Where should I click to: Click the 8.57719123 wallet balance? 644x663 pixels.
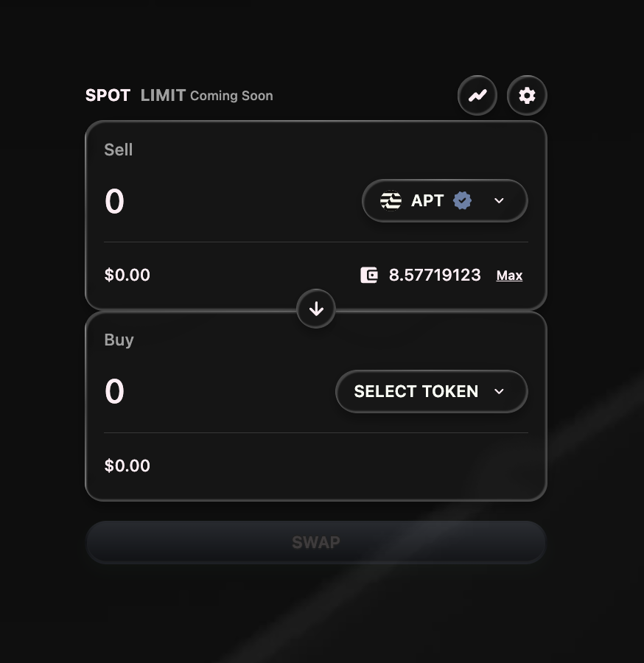(435, 276)
